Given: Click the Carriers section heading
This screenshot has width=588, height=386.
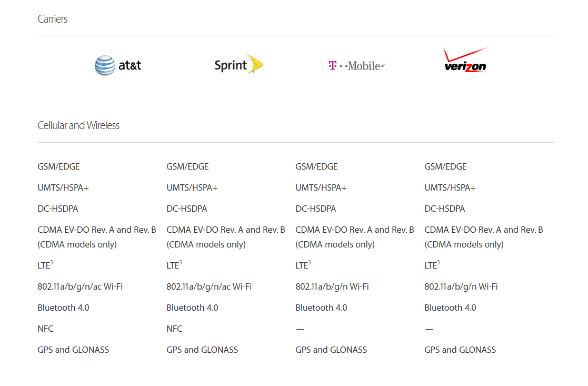Looking at the screenshot, I should point(53,19).
